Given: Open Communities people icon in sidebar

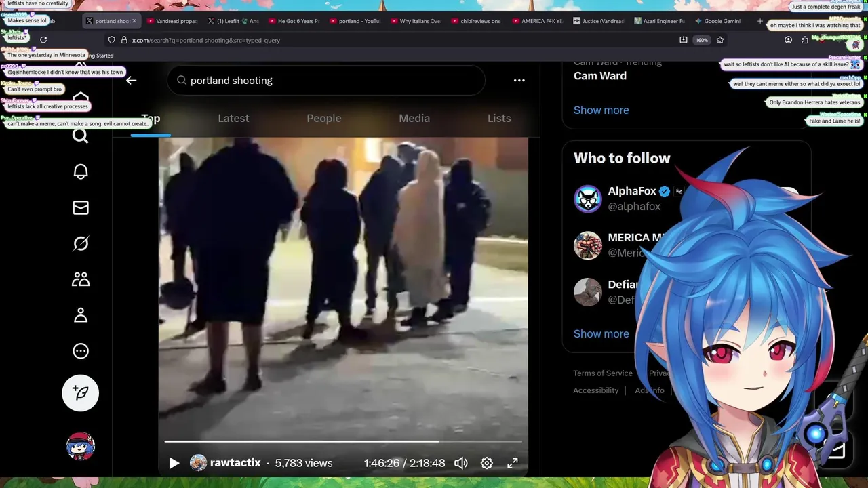Looking at the screenshot, I should [x=81, y=279].
